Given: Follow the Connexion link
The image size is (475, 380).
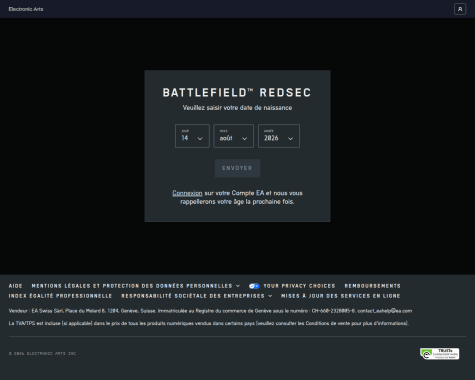Looking at the screenshot, I should 187,193.
